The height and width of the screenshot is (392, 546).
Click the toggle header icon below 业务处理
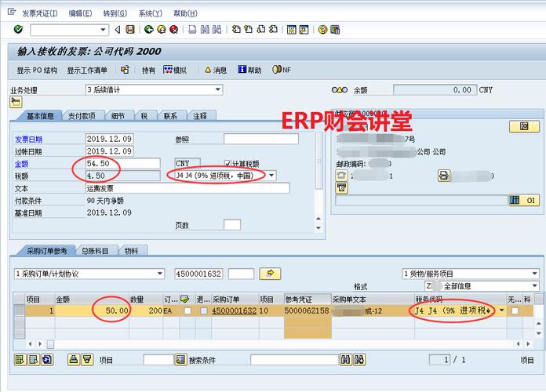[x=16, y=102]
